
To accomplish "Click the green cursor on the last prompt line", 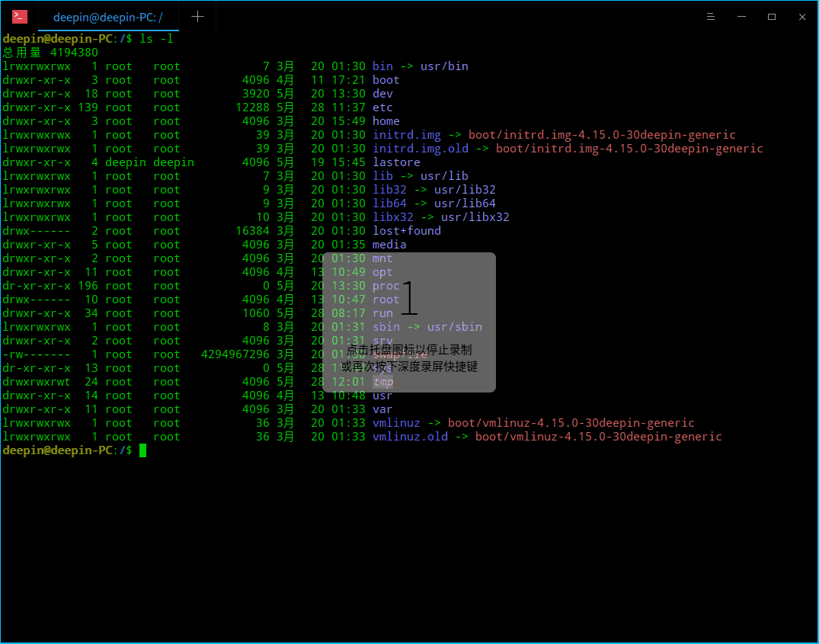I will (x=143, y=450).
